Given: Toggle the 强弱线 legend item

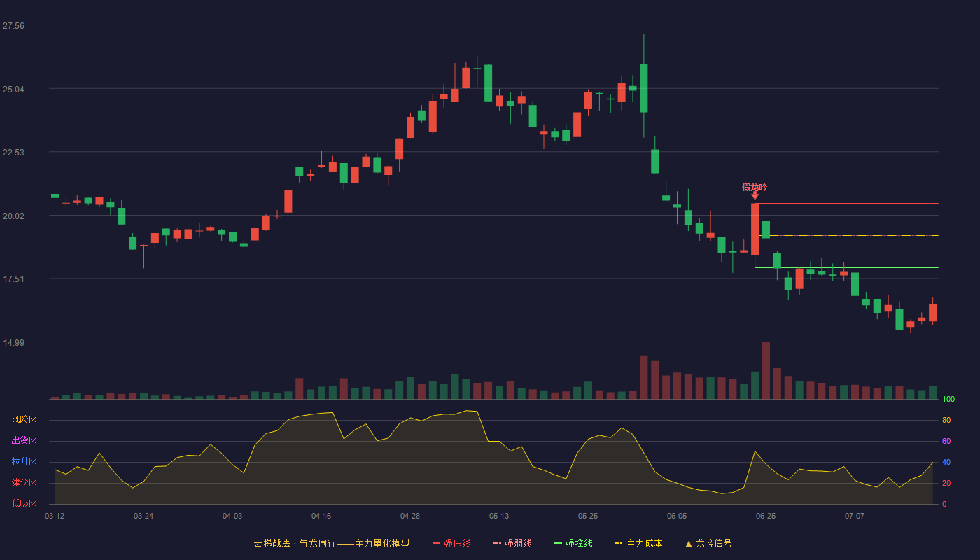Looking at the screenshot, I should coord(512,543).
